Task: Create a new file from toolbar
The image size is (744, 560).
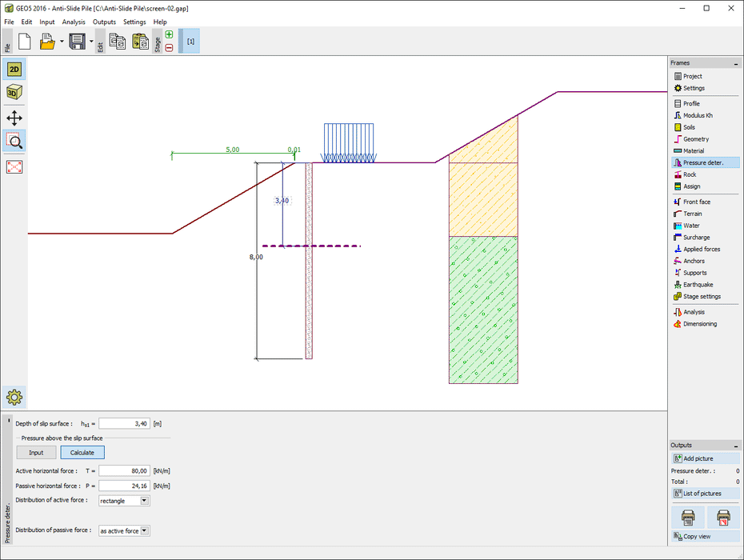Action: (x=24, y=42)
